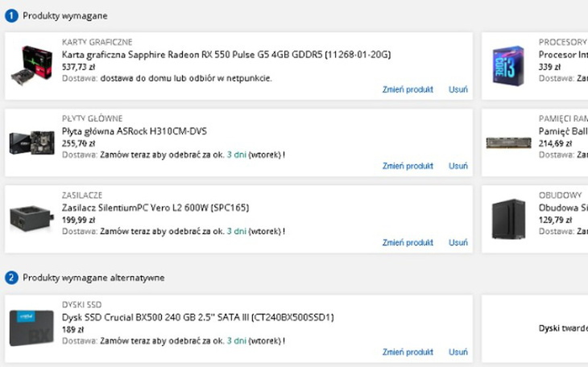Screen dimensions: 588x367
Task: Click the ASRock H310CM-DVS motherboard image
Action: click(32, 142)
